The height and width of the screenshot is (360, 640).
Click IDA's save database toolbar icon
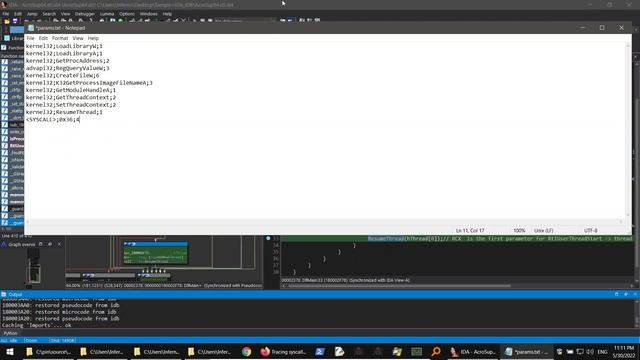[x=16, y=21]
